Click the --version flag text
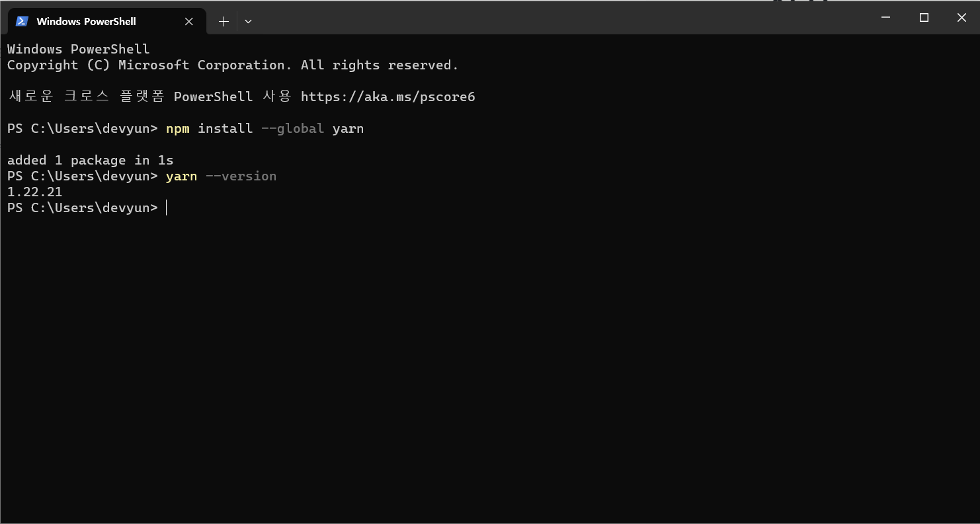Image resolution: width=980 pixels, height=524 pixels. (x=241, y=176)
